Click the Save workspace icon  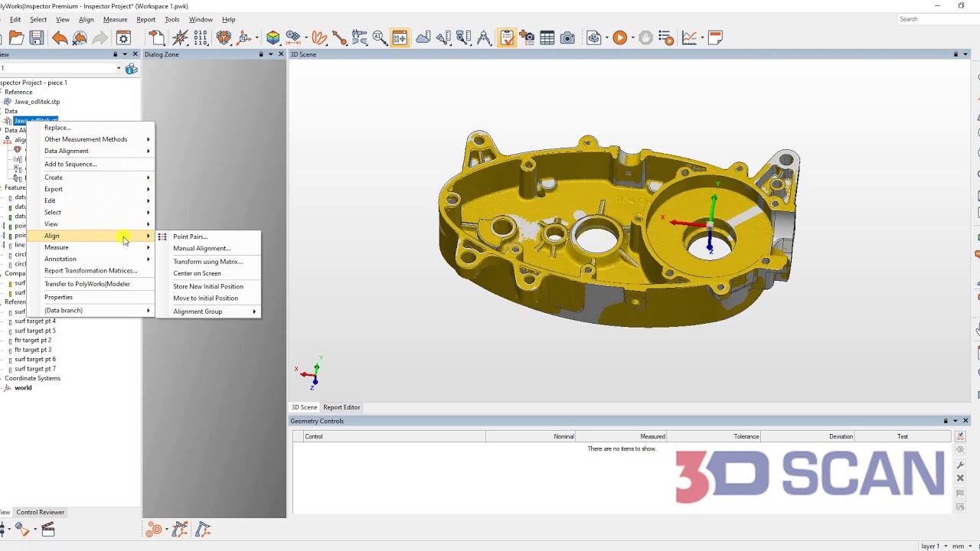click(x=34, y=37)
